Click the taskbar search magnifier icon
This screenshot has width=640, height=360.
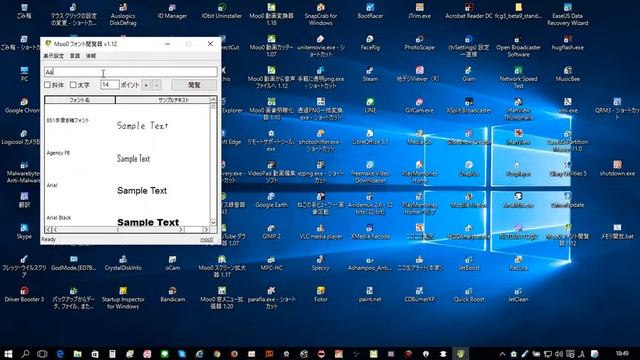pyautogui.click(x=25, y=353)
